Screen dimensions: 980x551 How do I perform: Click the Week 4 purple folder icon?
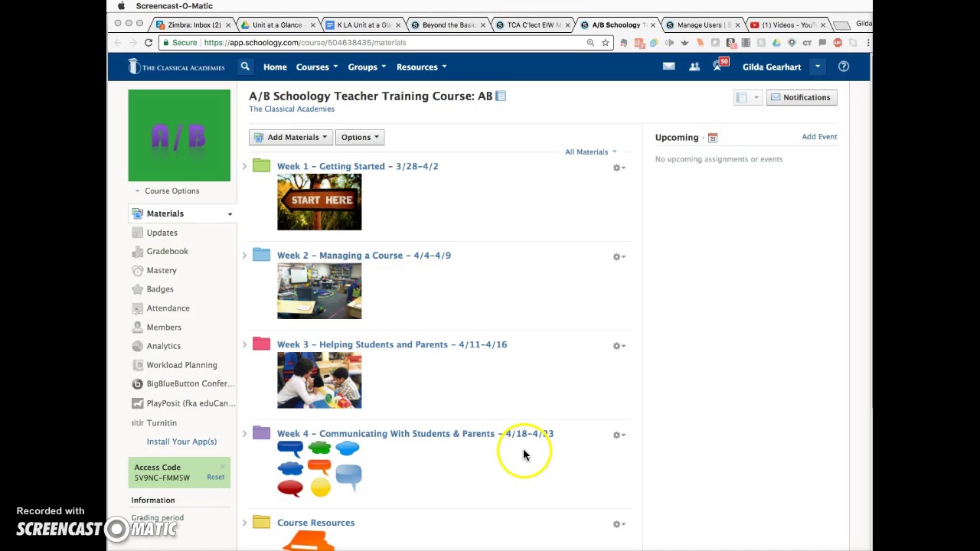tap(261, 433)
